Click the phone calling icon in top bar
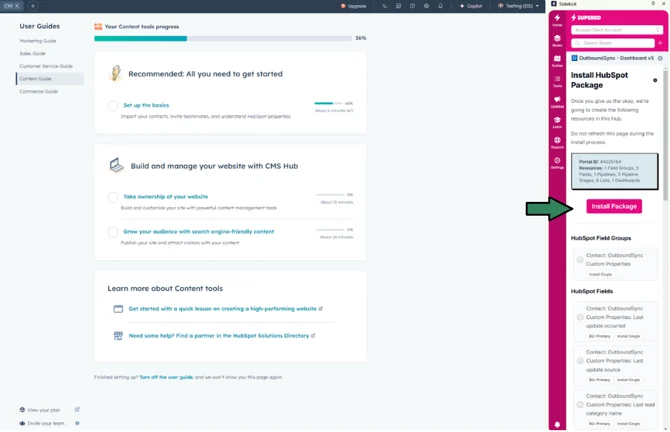The height and width of the screenshot is (432, 670). 385,6
